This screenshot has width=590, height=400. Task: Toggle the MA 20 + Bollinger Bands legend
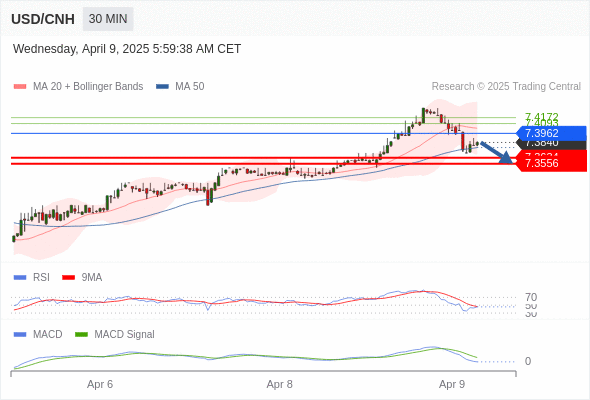(78, 87)
